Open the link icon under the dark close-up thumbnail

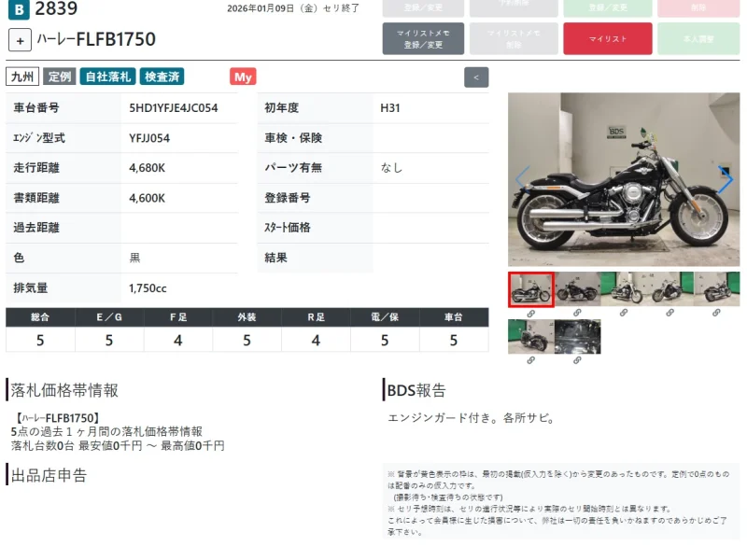click(x=577, y=360)
